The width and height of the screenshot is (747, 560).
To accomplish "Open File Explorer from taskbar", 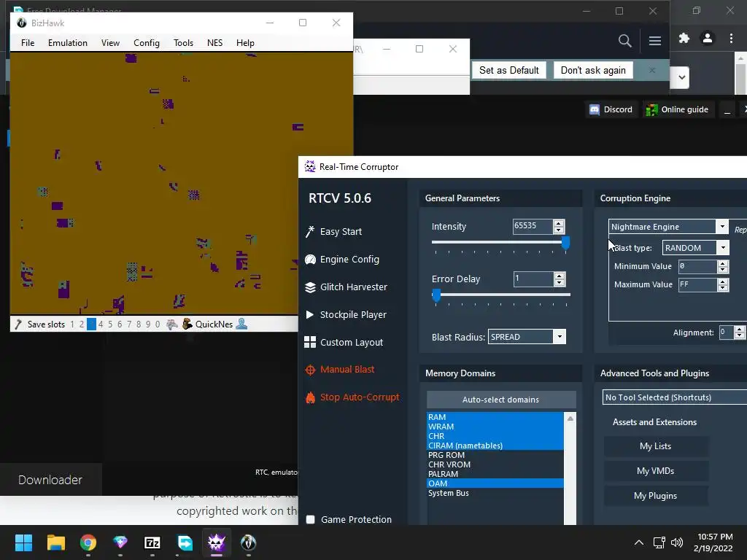I will [x=56, y=542].
